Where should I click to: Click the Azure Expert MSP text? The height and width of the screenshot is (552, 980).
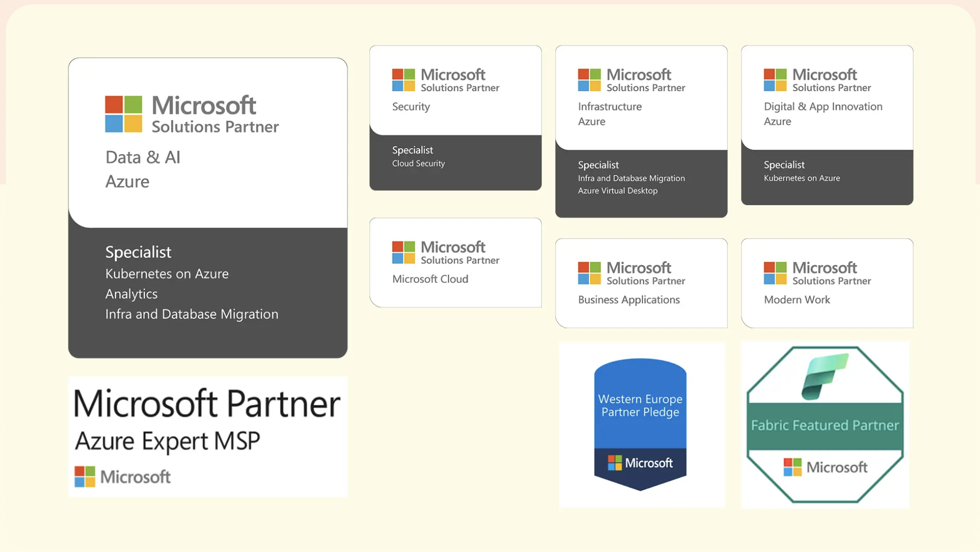[x=167, y=441]
